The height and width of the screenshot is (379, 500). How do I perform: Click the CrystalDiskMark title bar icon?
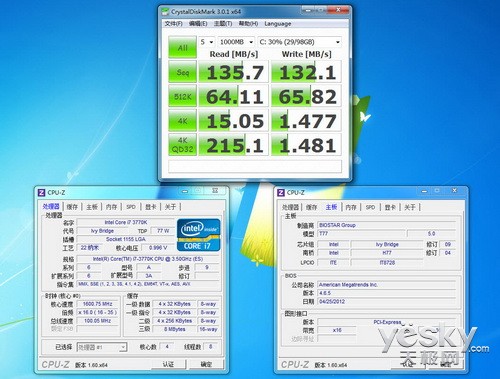(165, 12)
